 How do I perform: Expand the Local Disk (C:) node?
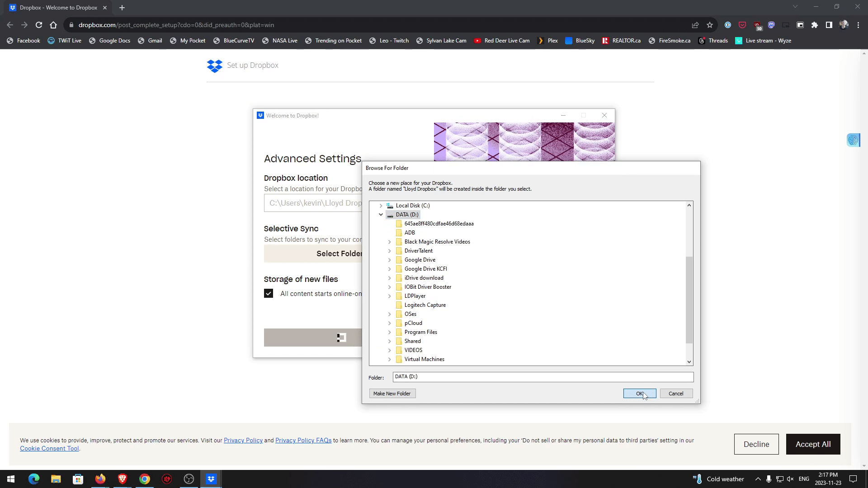pyautogui.click(x=381, y=206)
